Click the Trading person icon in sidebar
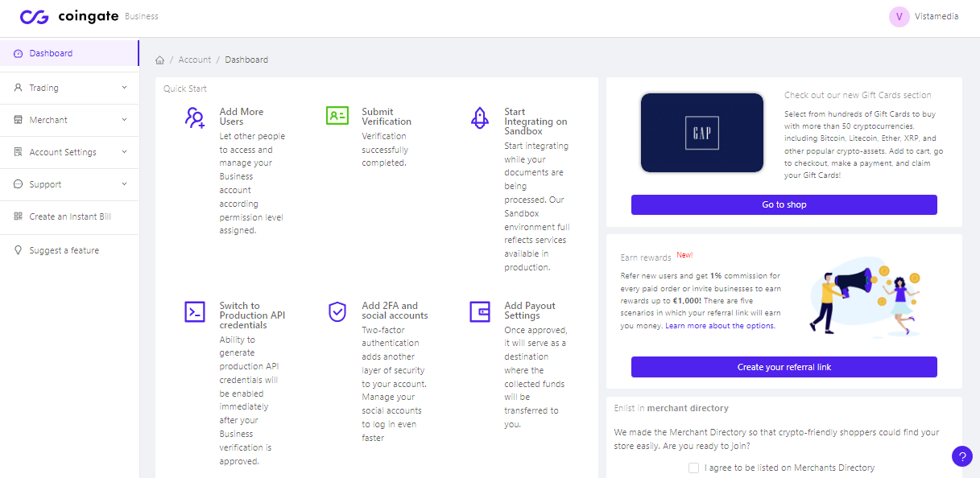Viewport: 980px width, 478px height. pyautogui.click(x=18, y=88)
